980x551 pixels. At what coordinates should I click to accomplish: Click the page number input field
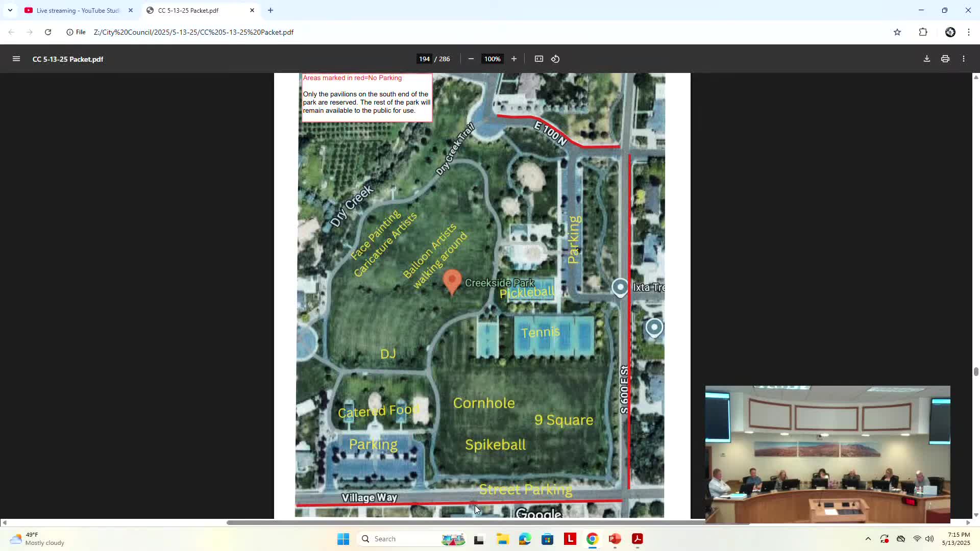[424, 59]
